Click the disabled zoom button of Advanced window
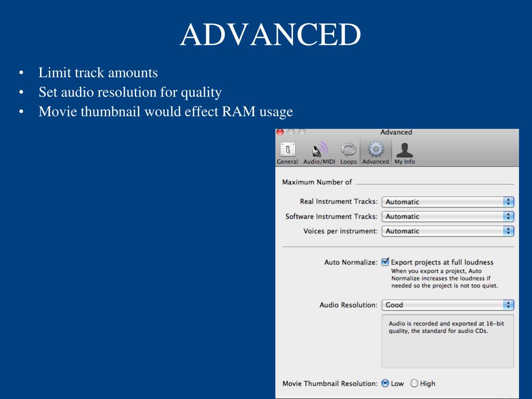This screenshot has width=532, height=399. 302,132
